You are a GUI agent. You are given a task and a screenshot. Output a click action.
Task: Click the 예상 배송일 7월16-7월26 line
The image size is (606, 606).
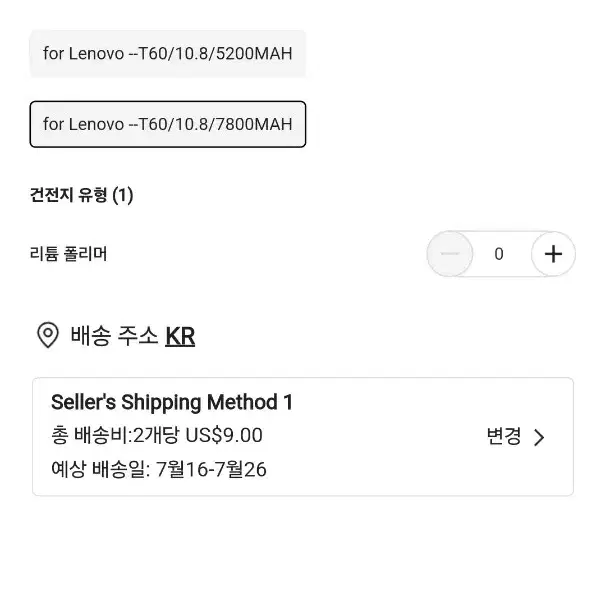point(159,470)
